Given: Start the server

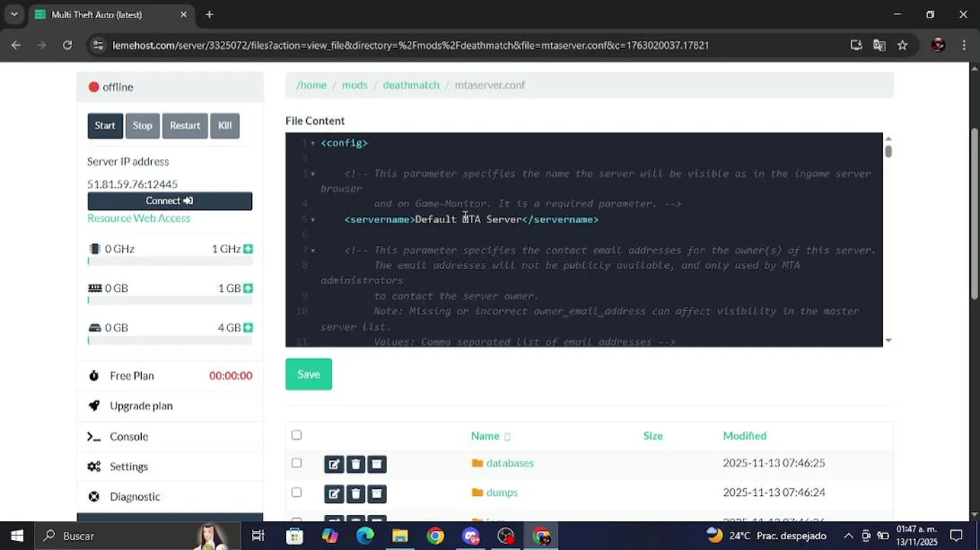Looking at the screenshot, I should coord(105,126).
